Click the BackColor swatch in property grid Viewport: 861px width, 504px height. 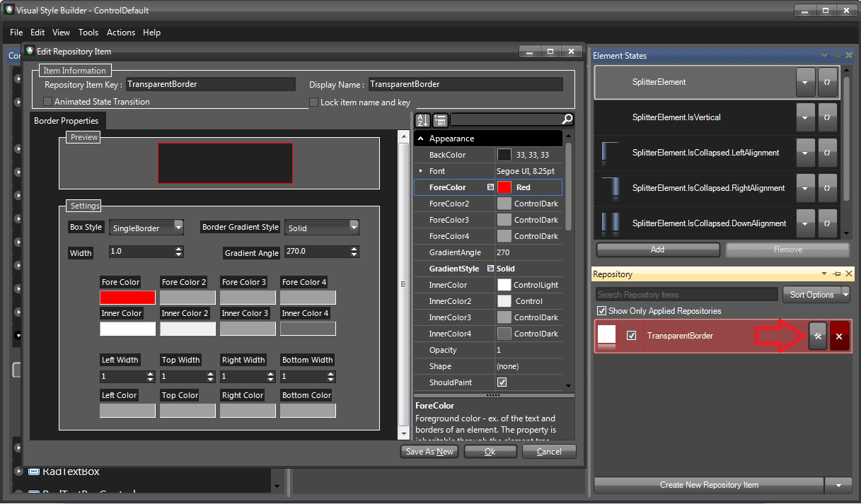coord(504,155)
